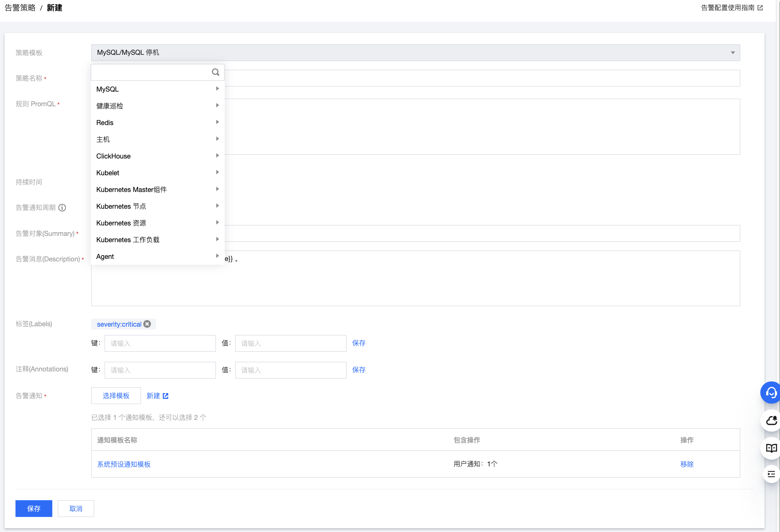This screenshot has height=532, width=780.
Task: Click the 取消 button
Action: click(x=76, y=509)
